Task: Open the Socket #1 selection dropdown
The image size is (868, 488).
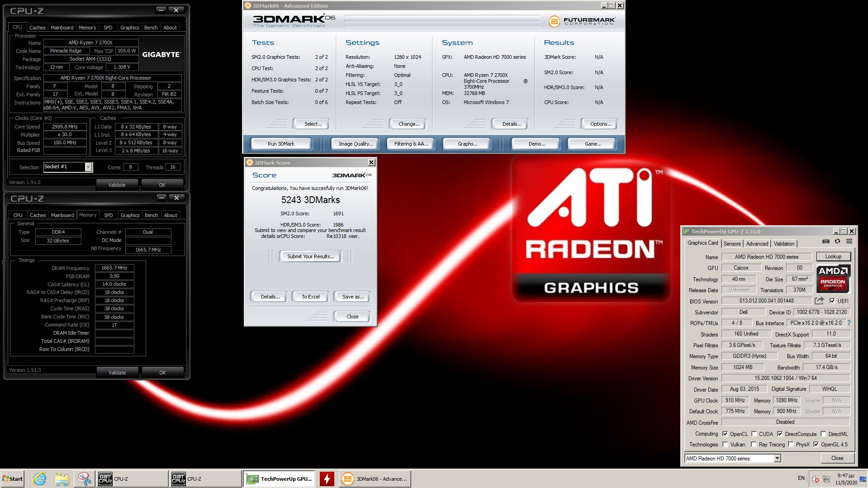Action: tap(89, 167)
